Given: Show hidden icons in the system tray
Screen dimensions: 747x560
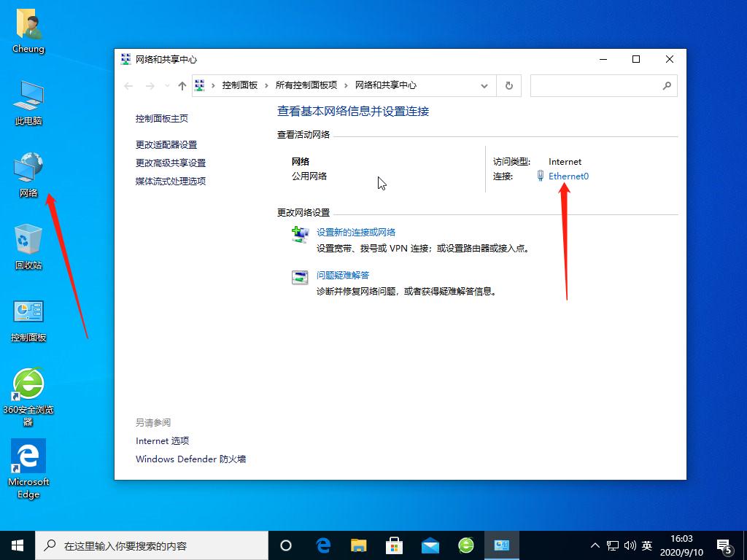Looking at the screenshot, I should [595, 545].
